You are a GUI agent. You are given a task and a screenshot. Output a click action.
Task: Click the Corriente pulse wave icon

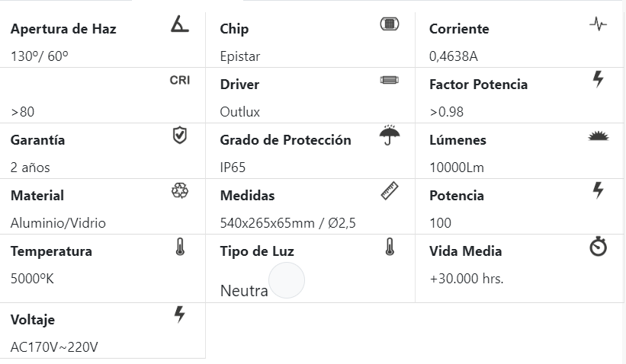click(x=599, y=24)
